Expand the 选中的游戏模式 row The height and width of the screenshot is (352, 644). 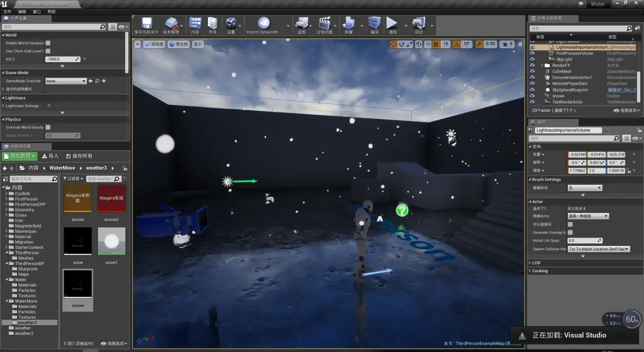3,89
